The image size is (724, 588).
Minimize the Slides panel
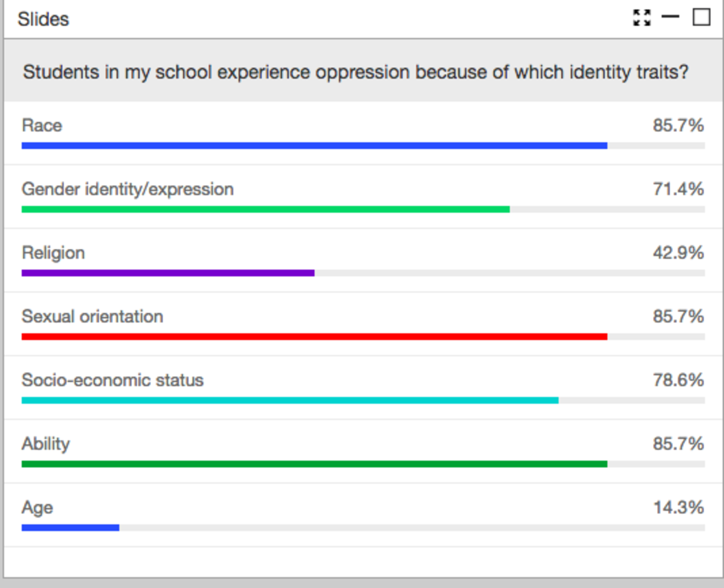coord(670,17)
